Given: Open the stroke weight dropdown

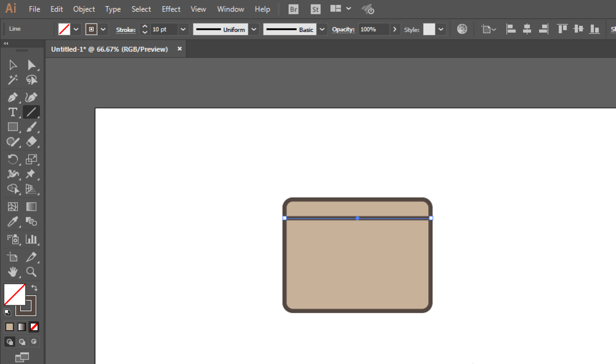Looking at the screenshot, I should (x=183, y=29).
